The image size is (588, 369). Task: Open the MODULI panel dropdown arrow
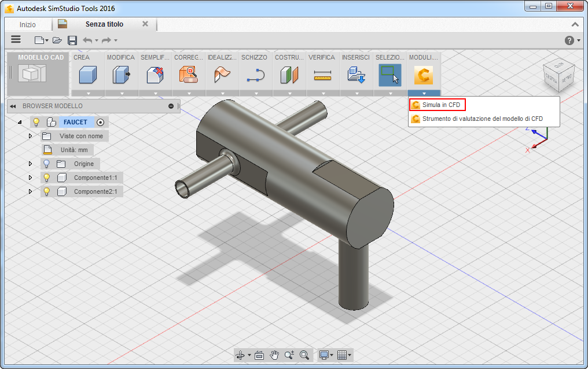(424, 93)
